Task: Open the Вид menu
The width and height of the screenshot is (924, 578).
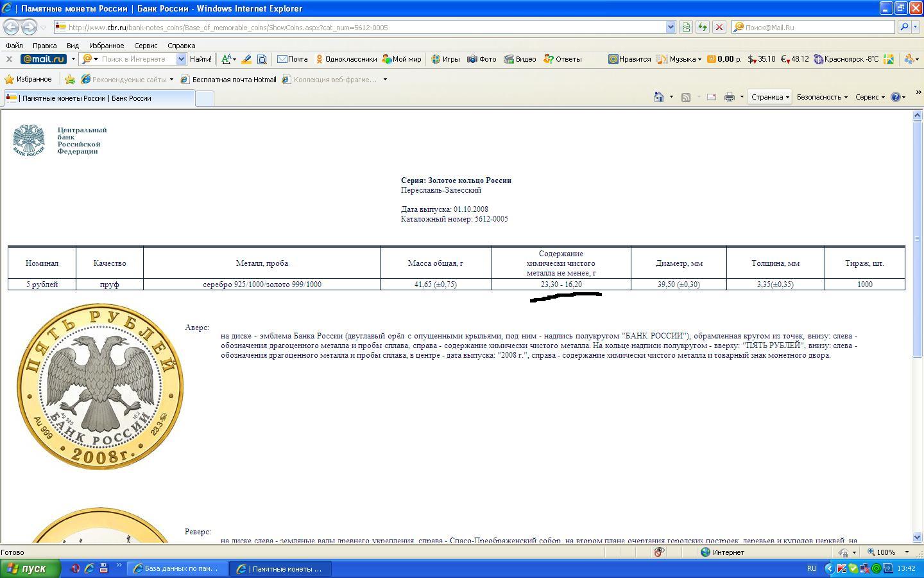Action: (x=73, y=46)
